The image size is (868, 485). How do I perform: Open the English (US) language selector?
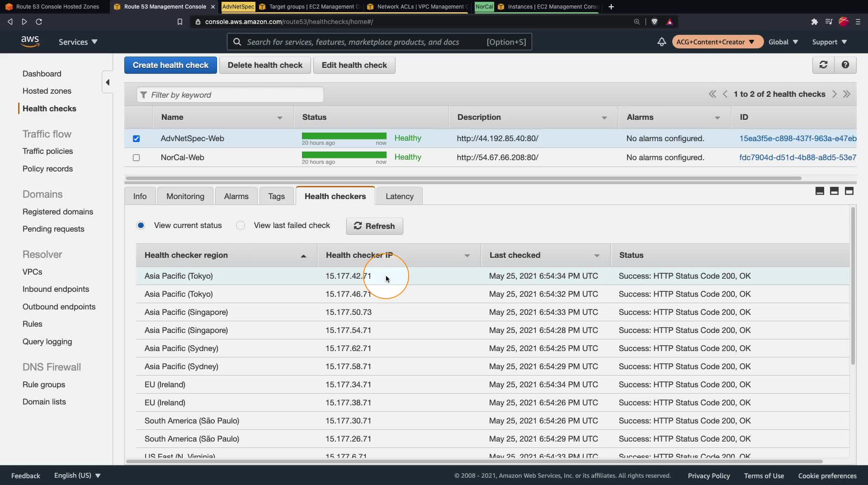[x=77, y=475]
